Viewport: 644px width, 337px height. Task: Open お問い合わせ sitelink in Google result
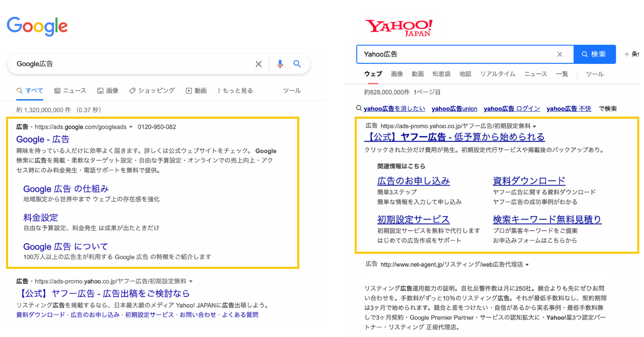pos(197,315)
